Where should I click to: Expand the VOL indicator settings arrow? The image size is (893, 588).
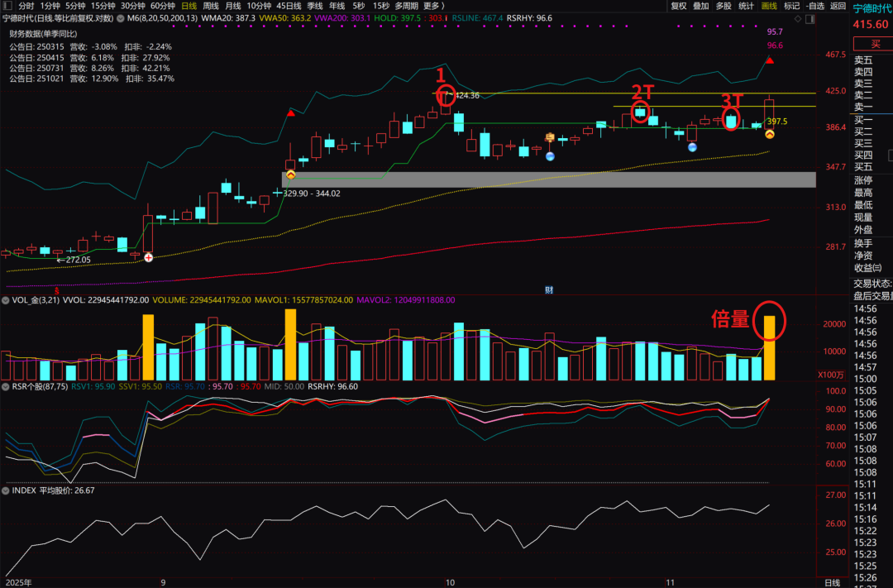5,300
